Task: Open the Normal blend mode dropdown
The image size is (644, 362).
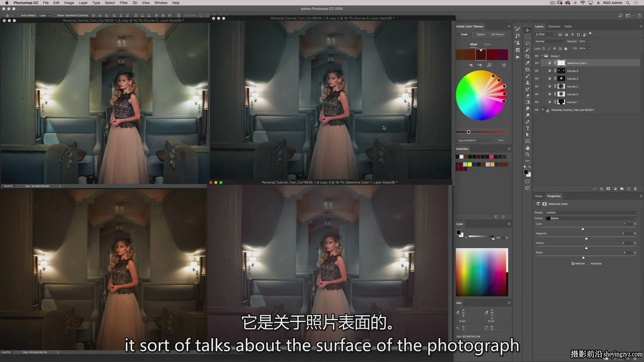Action: pyautogui.click(x=550, y=42)
